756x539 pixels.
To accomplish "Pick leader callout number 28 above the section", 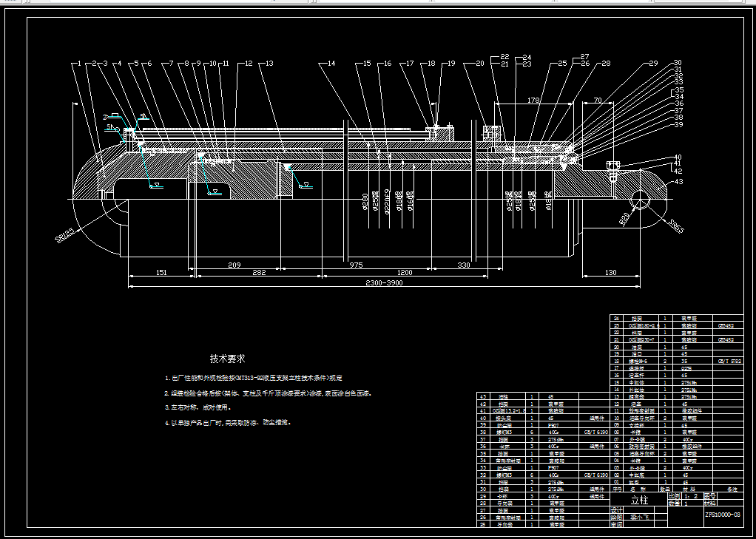I will 606,63.
